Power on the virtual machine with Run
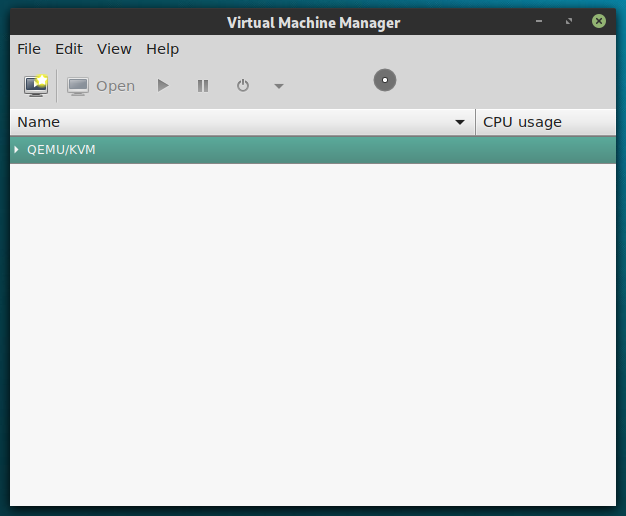626x516 pixels. (163, 85)
